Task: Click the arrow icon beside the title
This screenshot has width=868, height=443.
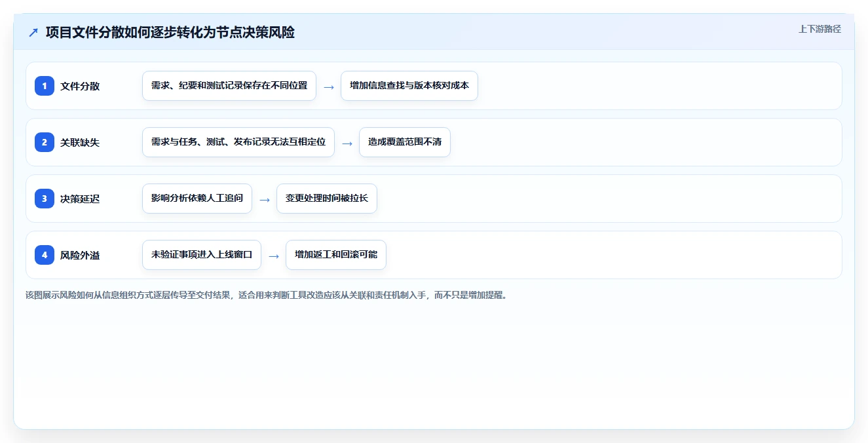Action: 33,33
